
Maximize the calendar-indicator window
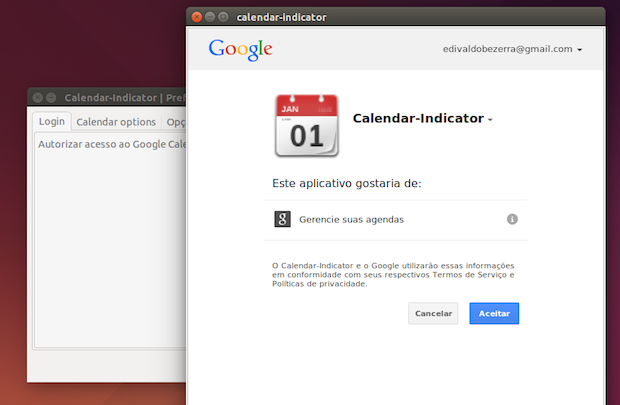click(223, 17)
